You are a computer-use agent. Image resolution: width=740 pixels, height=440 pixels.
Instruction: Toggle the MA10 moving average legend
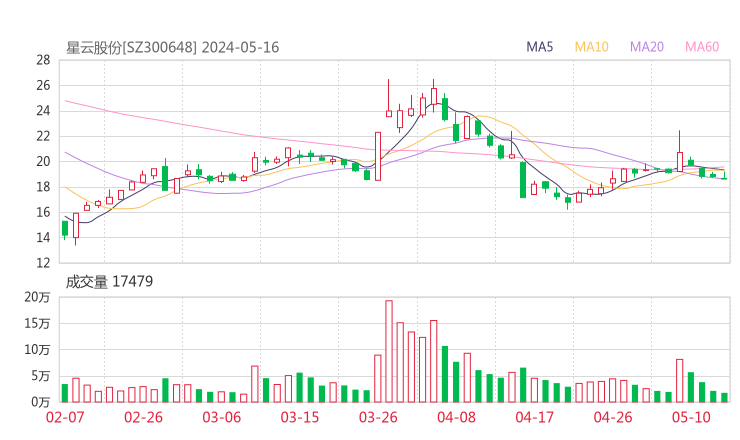point(592,47)
